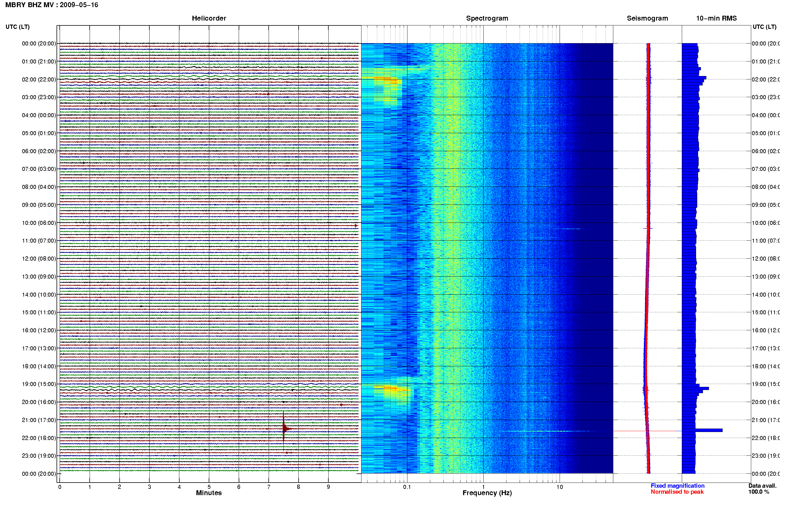Click left time label '07:00 (03:00)'
The image size is (812, 508).
[39, 169]
